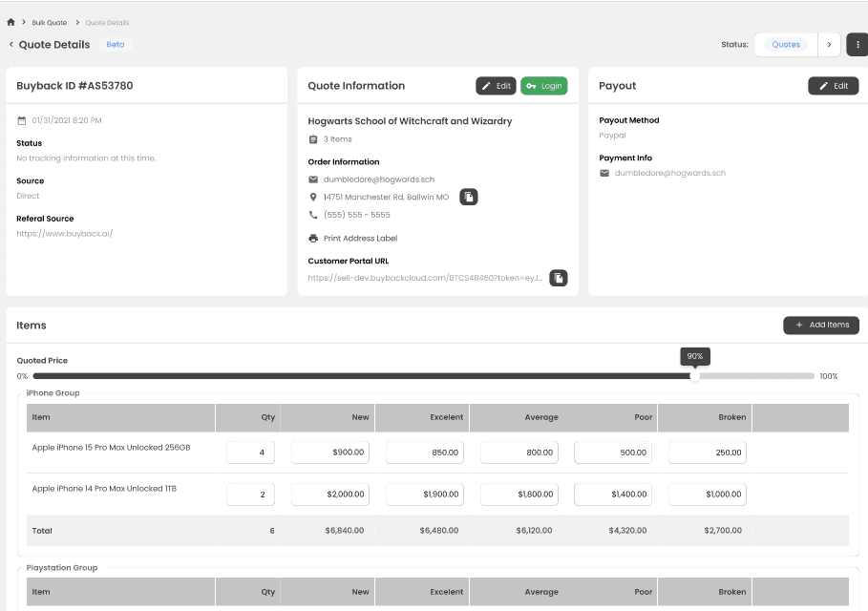Click the email icon under Order Information
This screenshot has height=611, width=868.
(313, 179)
